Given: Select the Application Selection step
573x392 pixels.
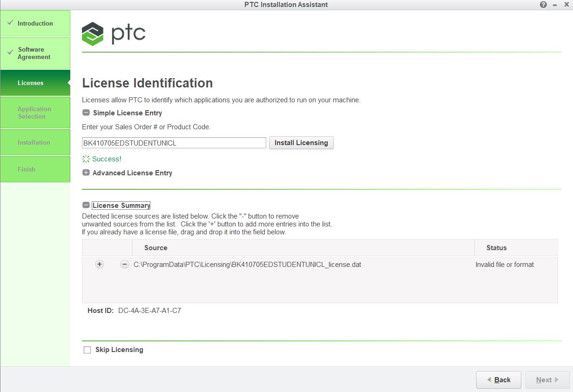Looking at the screenshot, I should coord(34,113).
